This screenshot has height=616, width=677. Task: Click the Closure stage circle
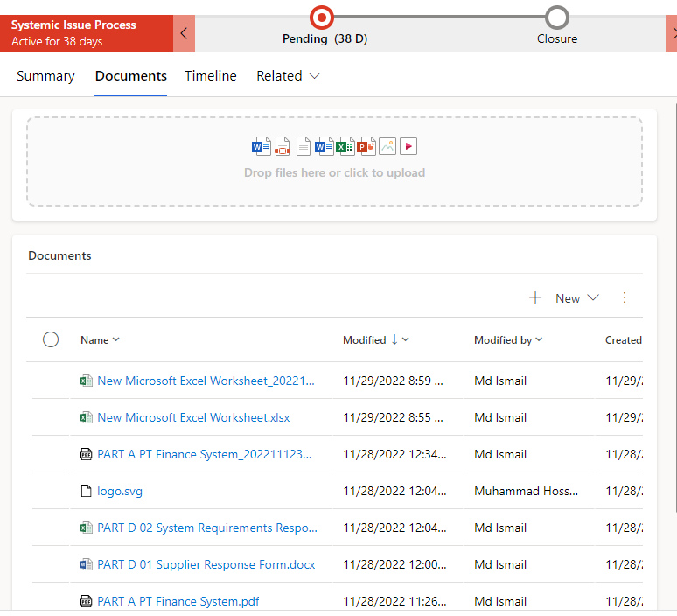point(557,17)
